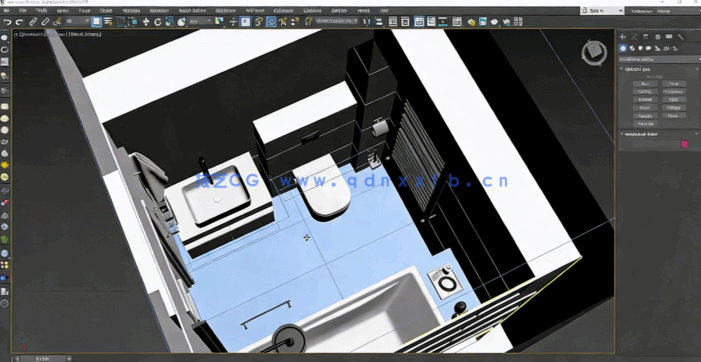
Task: Open the Render Setup dialog
Action: pos(471,21)
